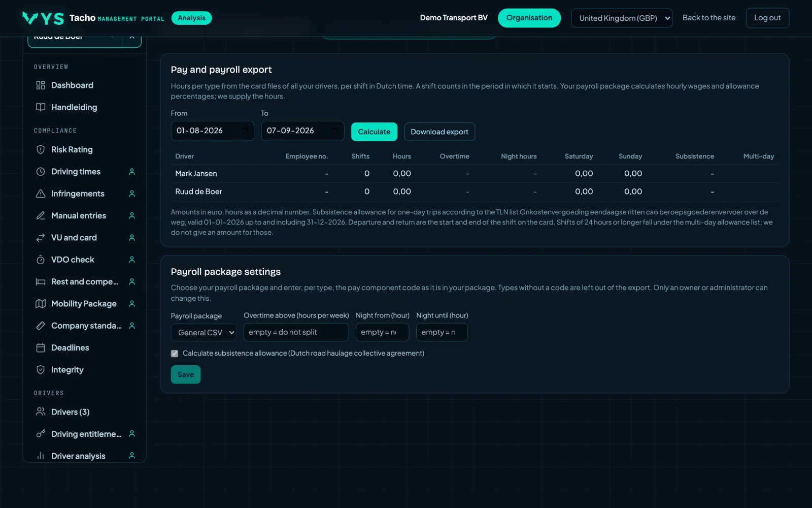The width and height of the screenshot is (812, 508).
Task: Click the Risk Rating shield icon
Action: point(41,149)
